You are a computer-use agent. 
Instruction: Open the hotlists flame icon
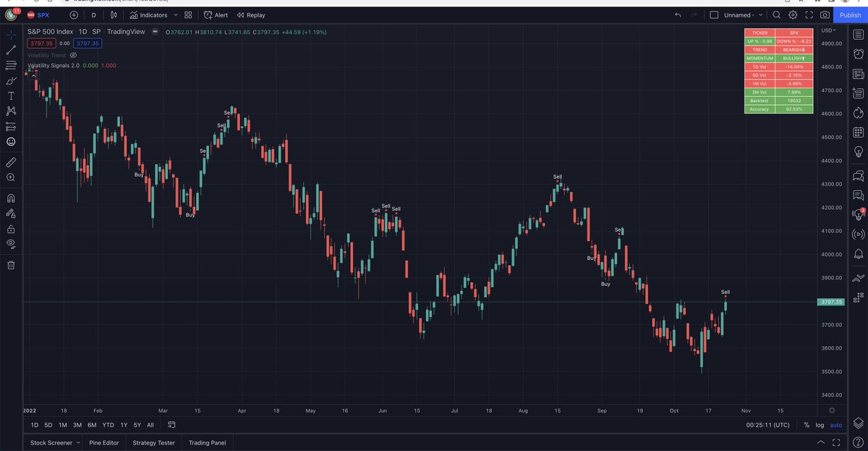point(859,112)
